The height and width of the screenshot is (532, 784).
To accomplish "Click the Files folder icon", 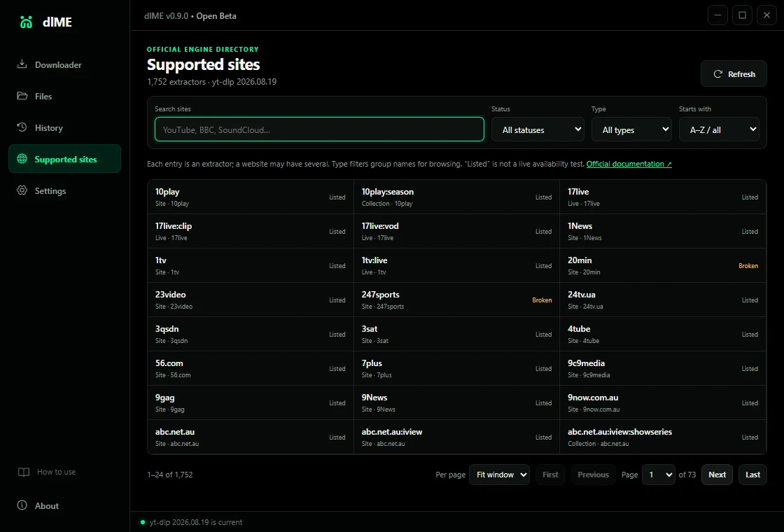I will (x=22, y=96).
